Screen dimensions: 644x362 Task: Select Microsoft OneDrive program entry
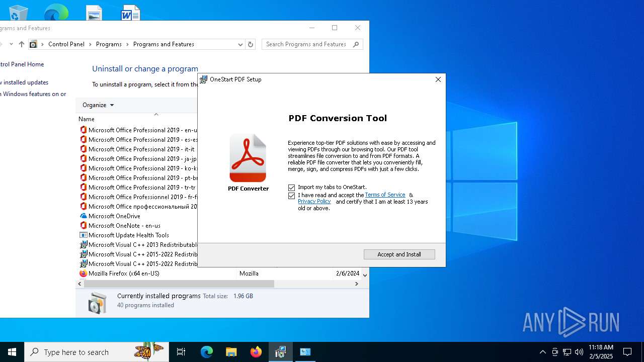coord(114,216)
